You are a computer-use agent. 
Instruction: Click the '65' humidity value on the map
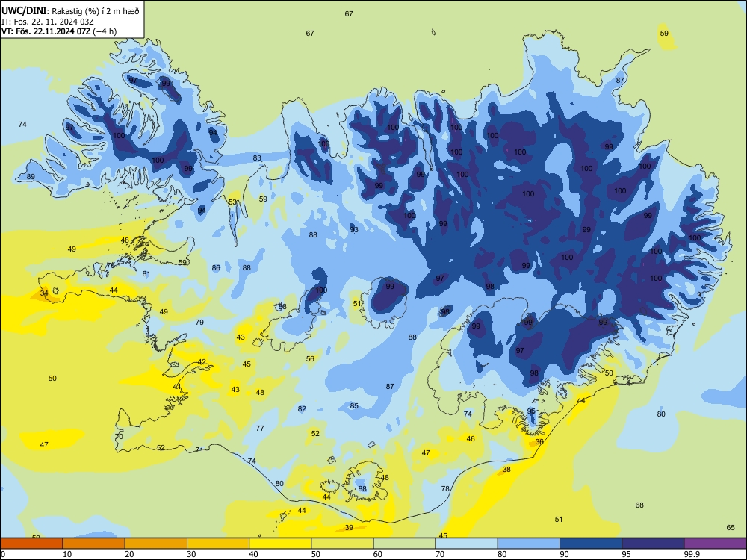pyautogui.click(x=731, y=527)
